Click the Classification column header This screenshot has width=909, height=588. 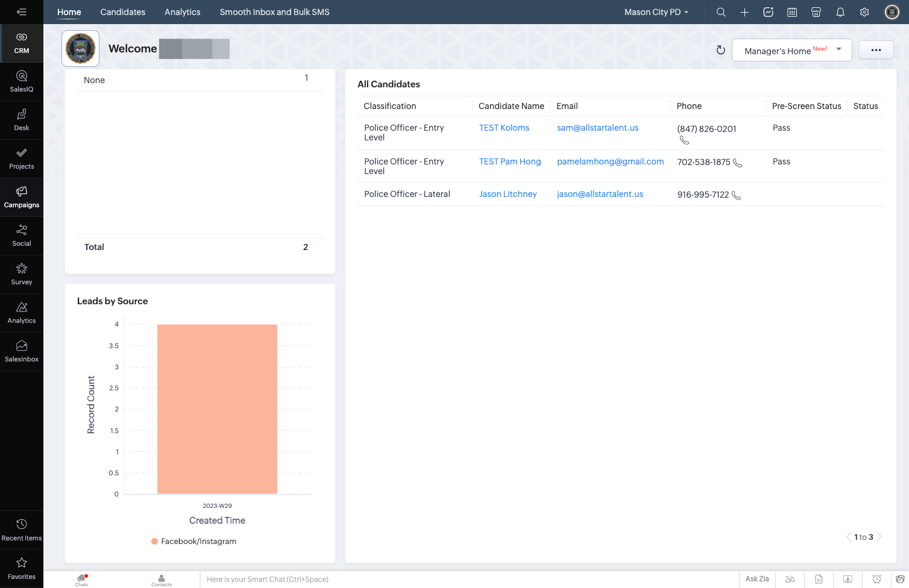[x=389, y=106]
